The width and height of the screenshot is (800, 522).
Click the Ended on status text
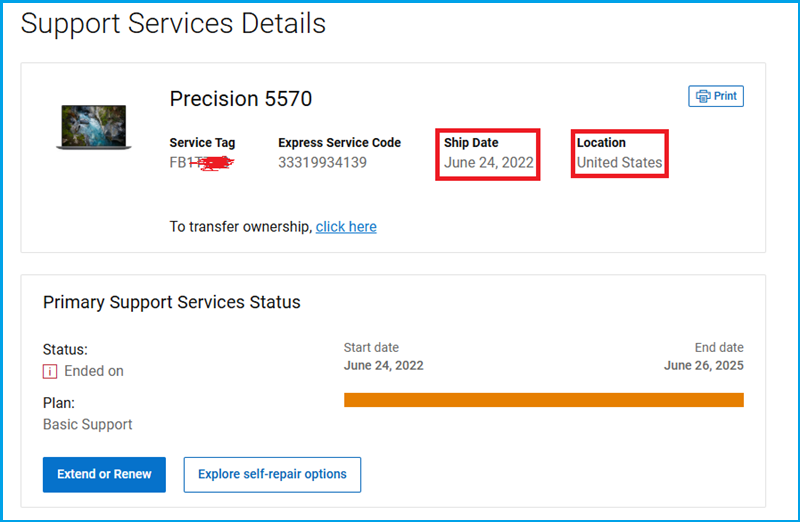(x=94, y=371)
